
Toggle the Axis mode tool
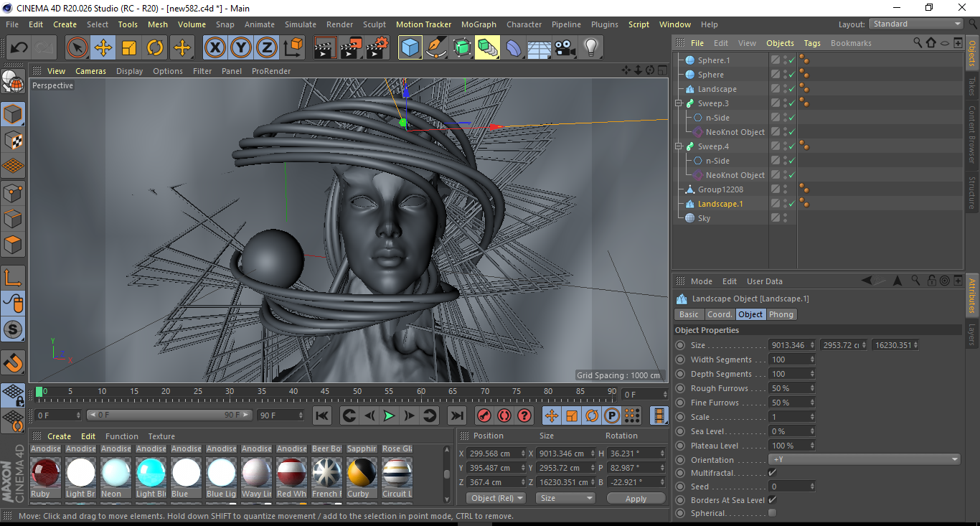(13, 278)
